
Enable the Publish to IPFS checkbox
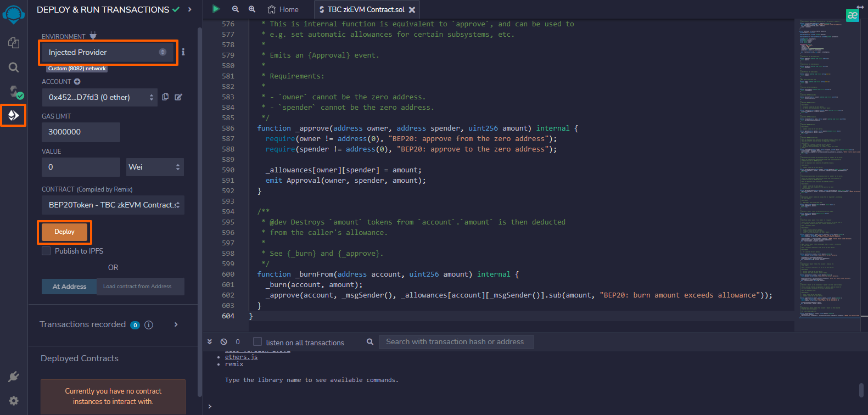[46, 251]
